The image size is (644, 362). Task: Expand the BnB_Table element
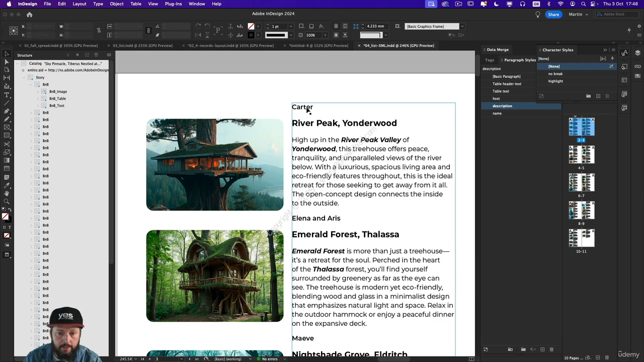(x=38, y=99)
